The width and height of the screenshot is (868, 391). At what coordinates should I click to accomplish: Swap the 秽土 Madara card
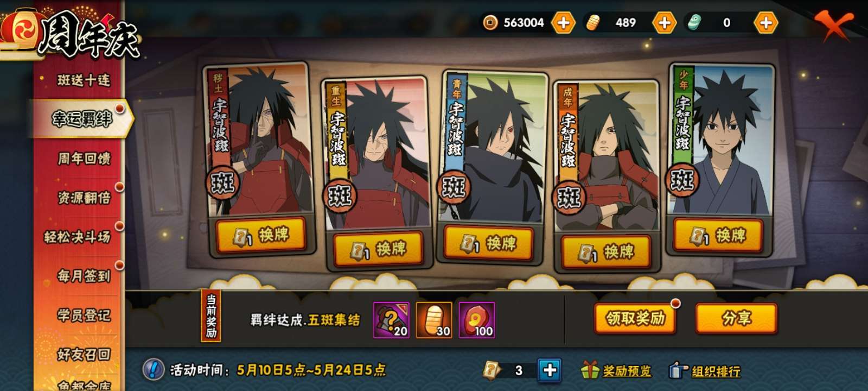(260, 235)
